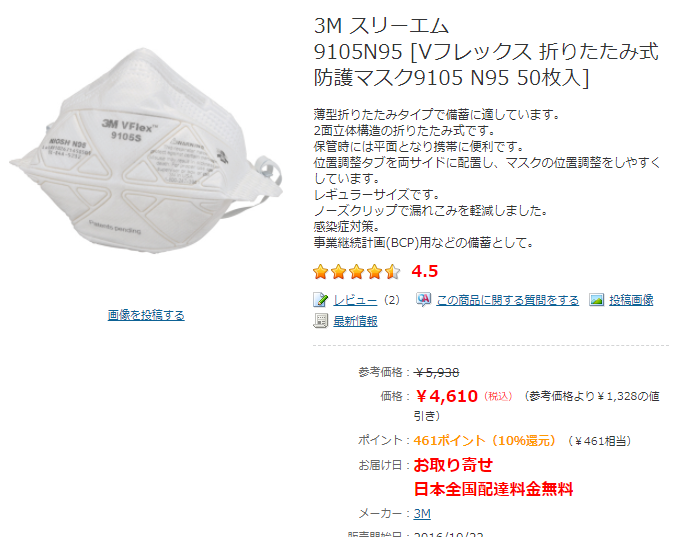The image size is (685, 537).
Task: Click the product title 9105N95 heading
Action: click(486, 52)
